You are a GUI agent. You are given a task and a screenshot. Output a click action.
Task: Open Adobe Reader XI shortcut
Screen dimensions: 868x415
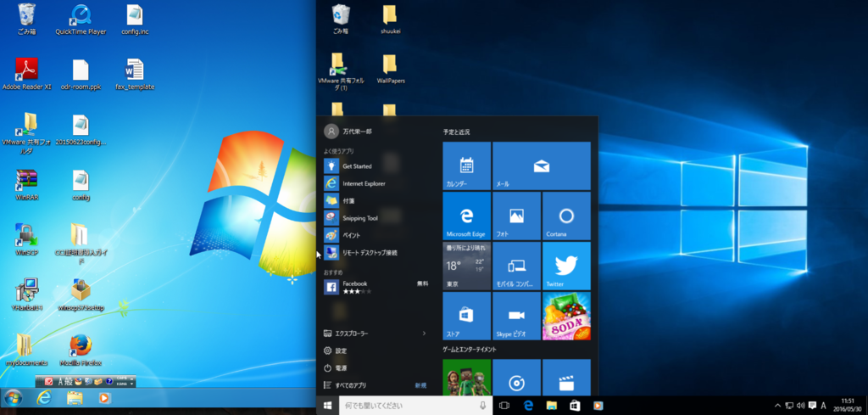(x=26, y=73)
